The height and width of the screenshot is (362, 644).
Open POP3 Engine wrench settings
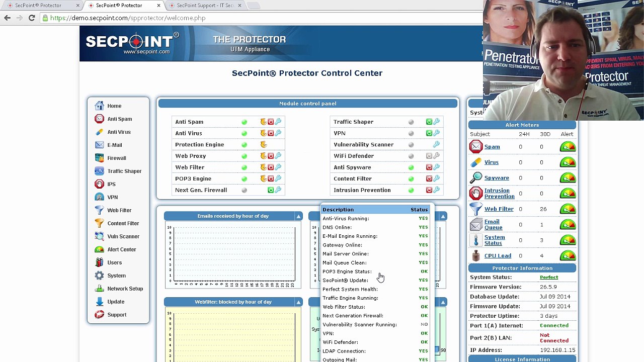[278, 178]
